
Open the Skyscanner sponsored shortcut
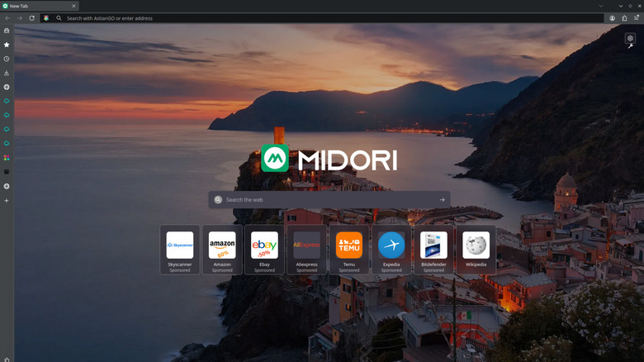(180, 250)
